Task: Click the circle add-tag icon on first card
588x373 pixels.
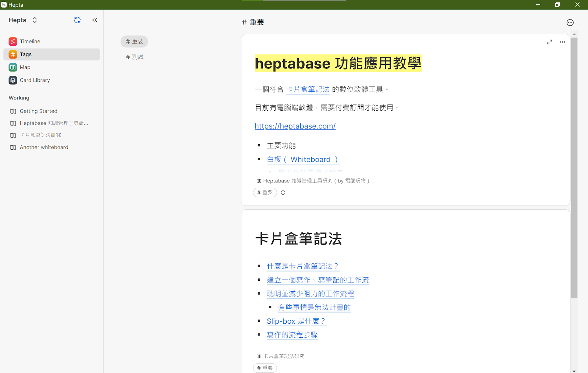Action: click(x=283, y=192)
